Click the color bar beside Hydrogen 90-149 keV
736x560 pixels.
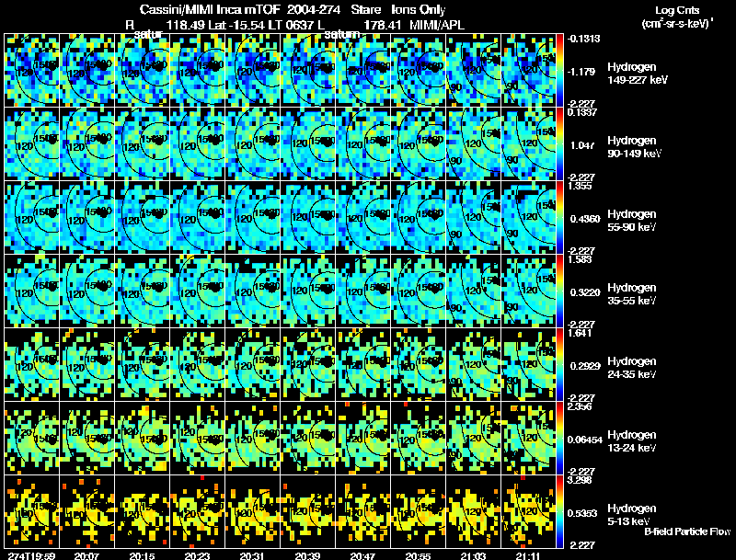(559, 144)
